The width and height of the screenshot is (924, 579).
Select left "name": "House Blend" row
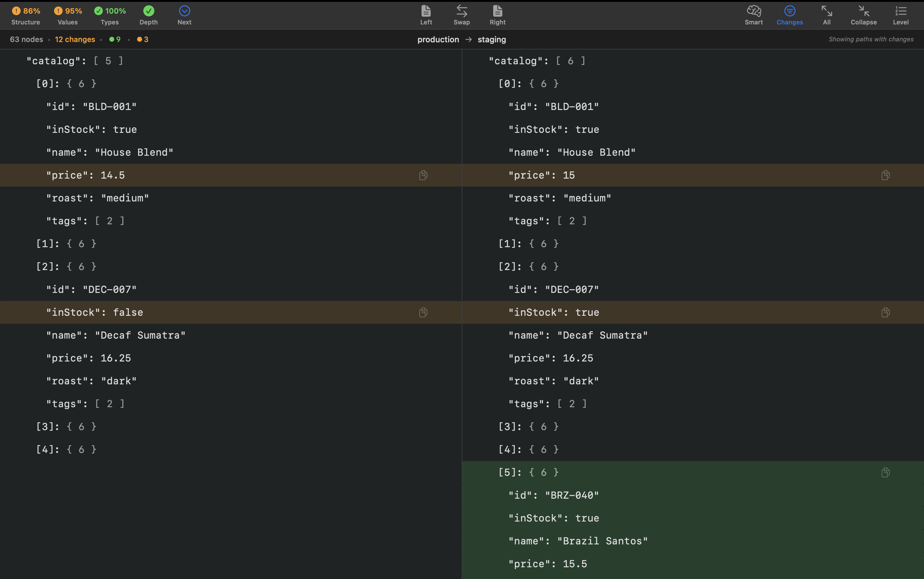pos(231,152)
